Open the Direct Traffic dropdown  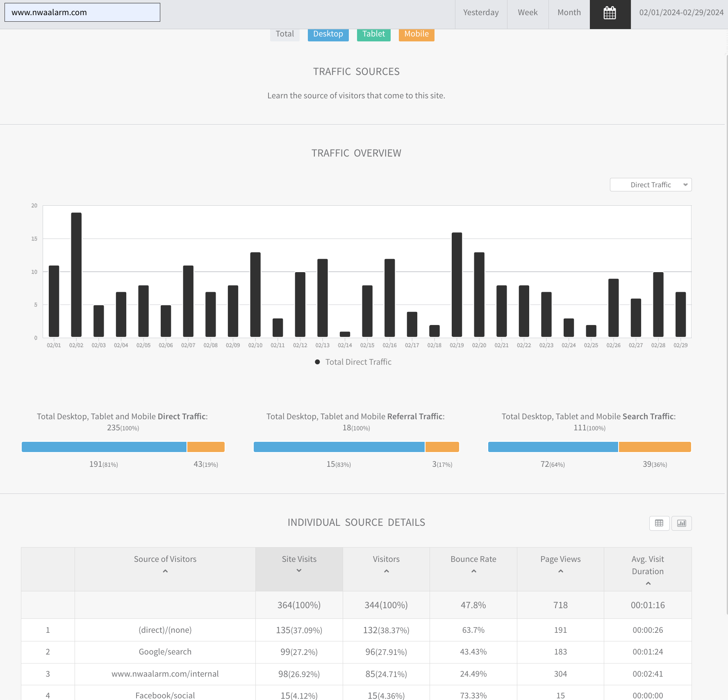(651, 185)
